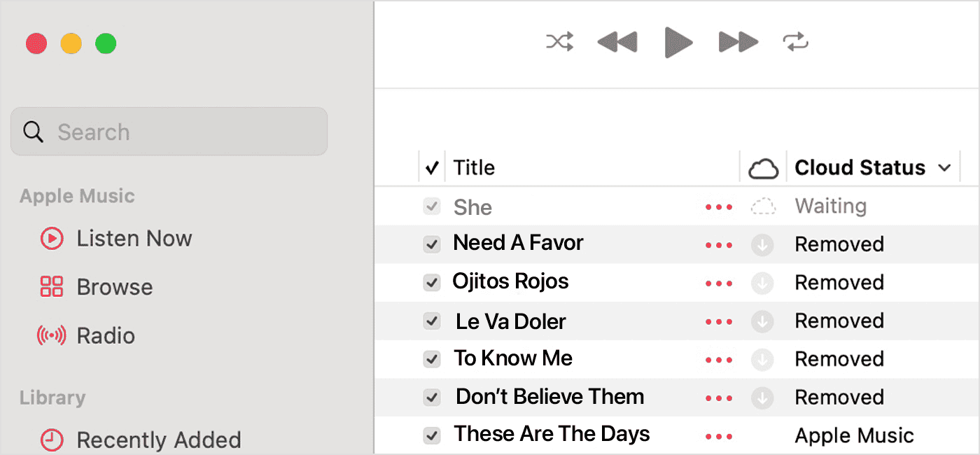Click the download arrow for Le Va Doler
Screen dimensions: 980x455
tap(762, 321)
